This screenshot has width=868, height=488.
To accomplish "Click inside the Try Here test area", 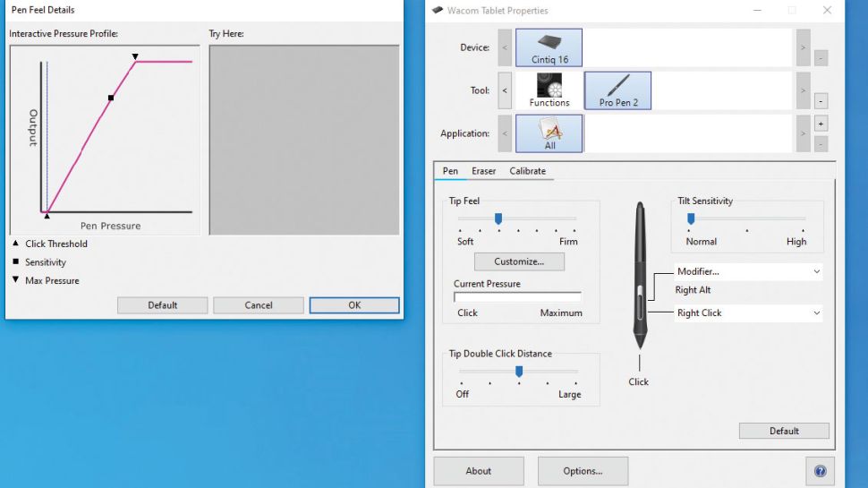I will click(x=304, y=140).
